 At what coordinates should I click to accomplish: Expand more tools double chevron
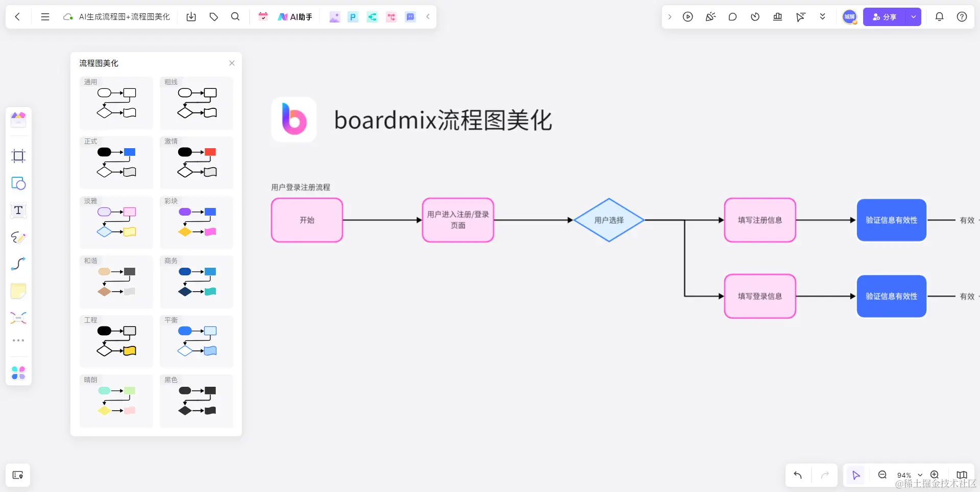point(822,17)
